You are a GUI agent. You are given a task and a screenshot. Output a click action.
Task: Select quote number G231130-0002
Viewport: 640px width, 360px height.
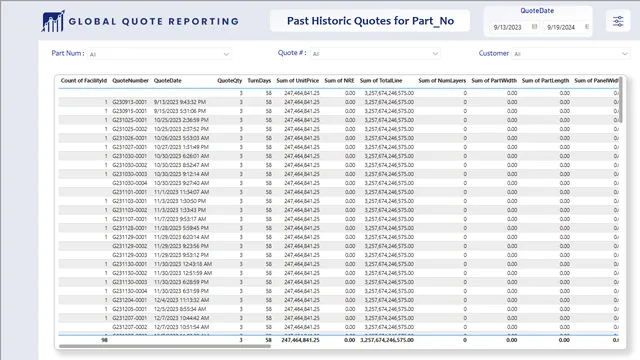click(129, 273)
